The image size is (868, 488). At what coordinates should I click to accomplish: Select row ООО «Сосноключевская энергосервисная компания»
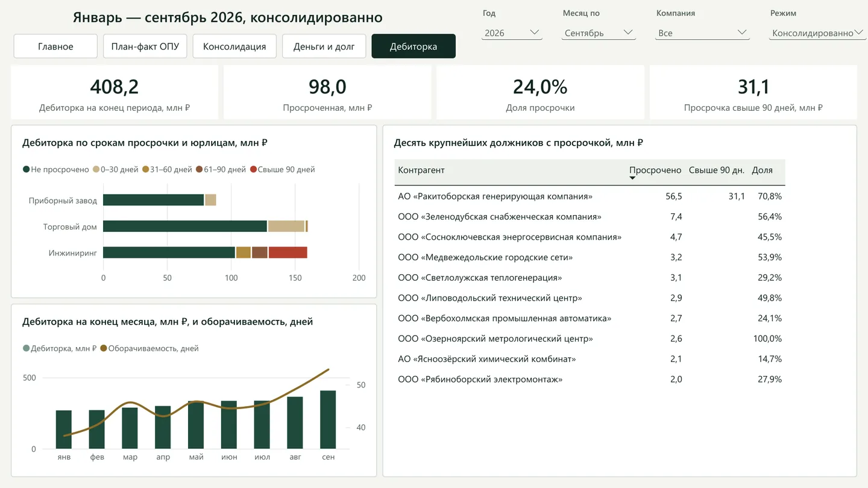(590, 237)
